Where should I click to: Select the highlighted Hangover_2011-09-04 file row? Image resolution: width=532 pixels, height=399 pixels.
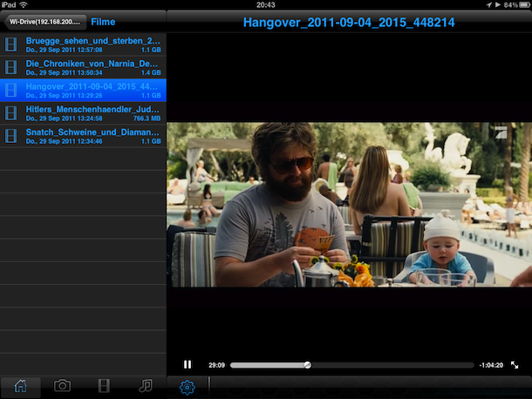coord(83,91)
